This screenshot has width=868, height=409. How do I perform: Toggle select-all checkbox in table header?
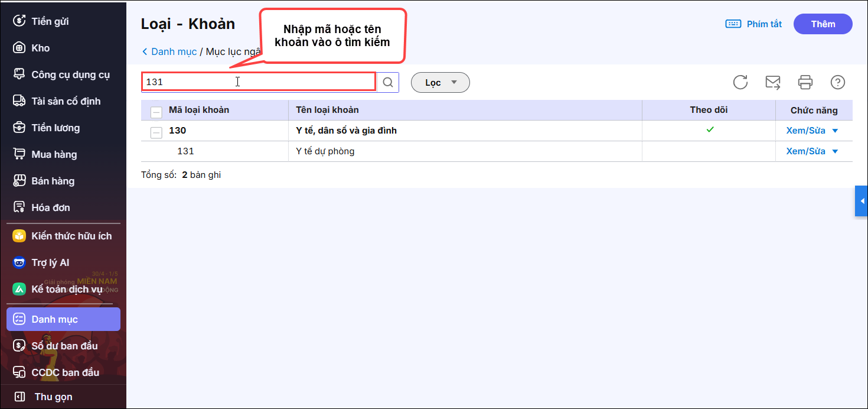pyautogui.click(x=156, y=112)
